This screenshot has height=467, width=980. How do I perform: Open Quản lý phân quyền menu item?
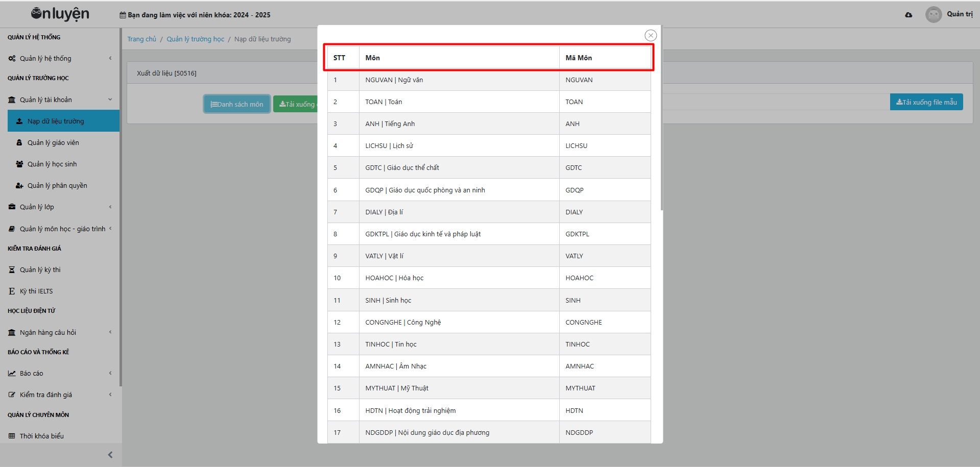[57, 186]
